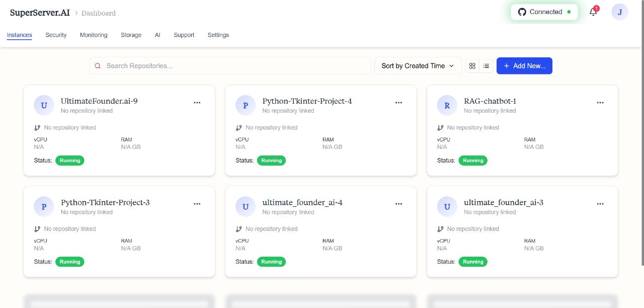Open options menu for ultimate_founder_ai-3
644x308 pixels.
click(600, 204)
